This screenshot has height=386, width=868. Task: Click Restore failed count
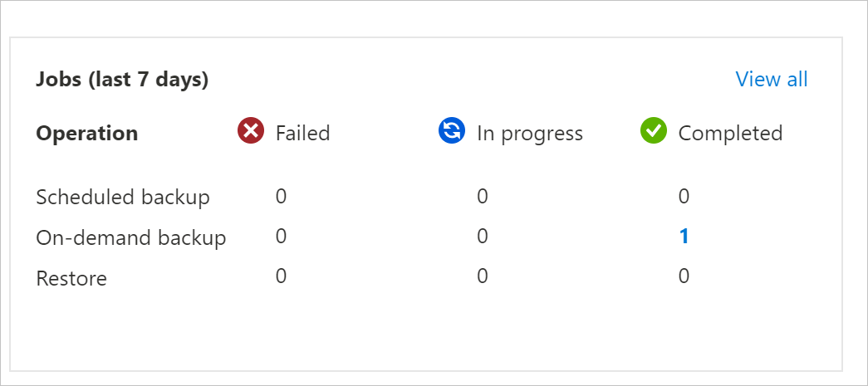pyautogui.click(x=281, y=276)
